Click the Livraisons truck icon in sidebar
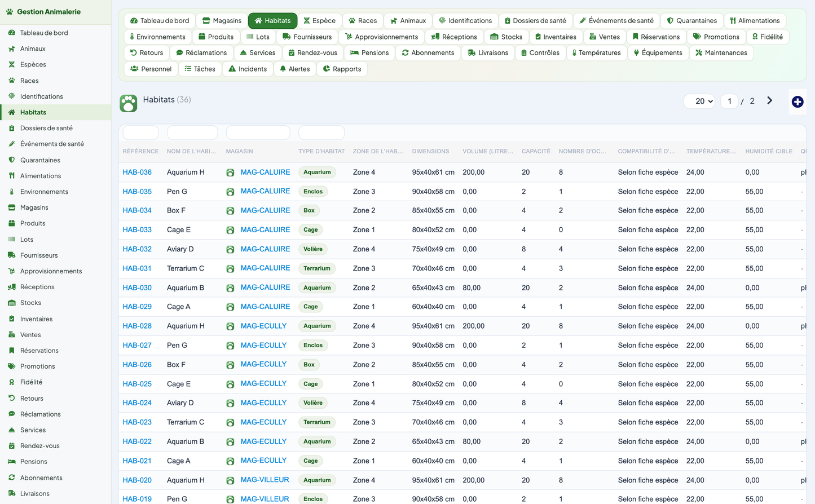The width and height of the screenshot is (815, 504). [x=11, y=493]
